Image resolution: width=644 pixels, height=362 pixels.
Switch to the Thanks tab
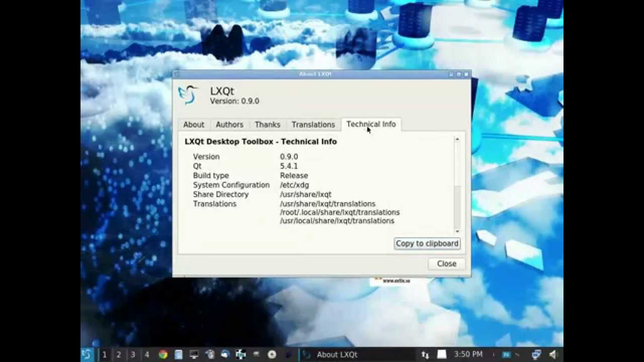pos(267,125)
